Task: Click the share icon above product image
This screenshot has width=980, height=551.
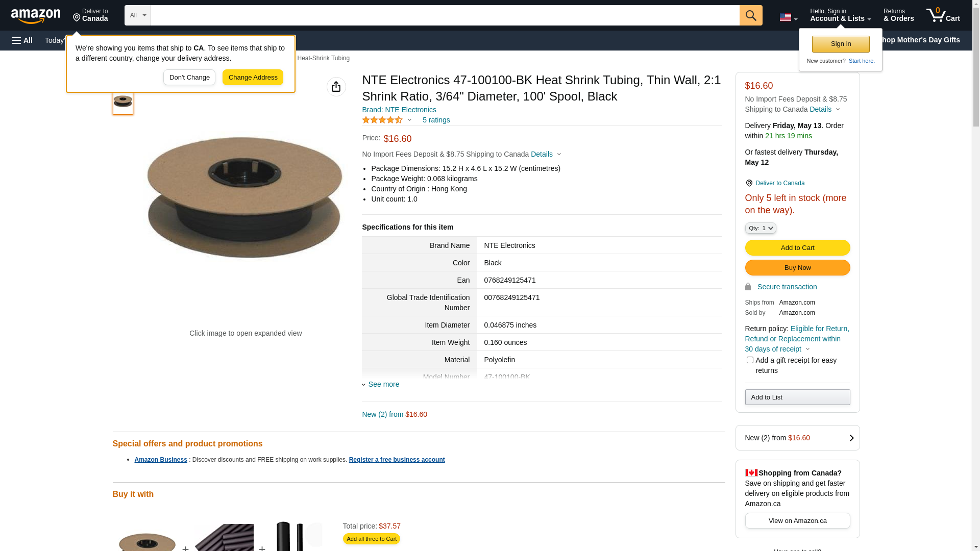Action: [336, 87]
